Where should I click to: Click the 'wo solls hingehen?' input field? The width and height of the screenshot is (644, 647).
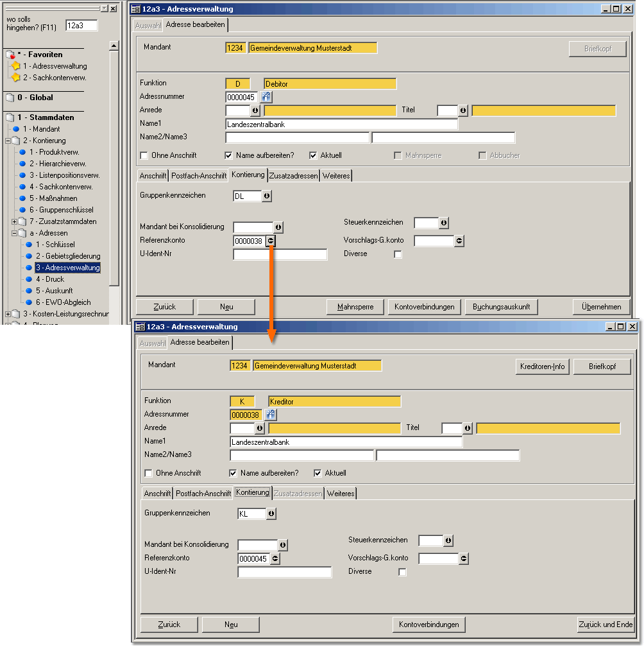pos(81,25)
